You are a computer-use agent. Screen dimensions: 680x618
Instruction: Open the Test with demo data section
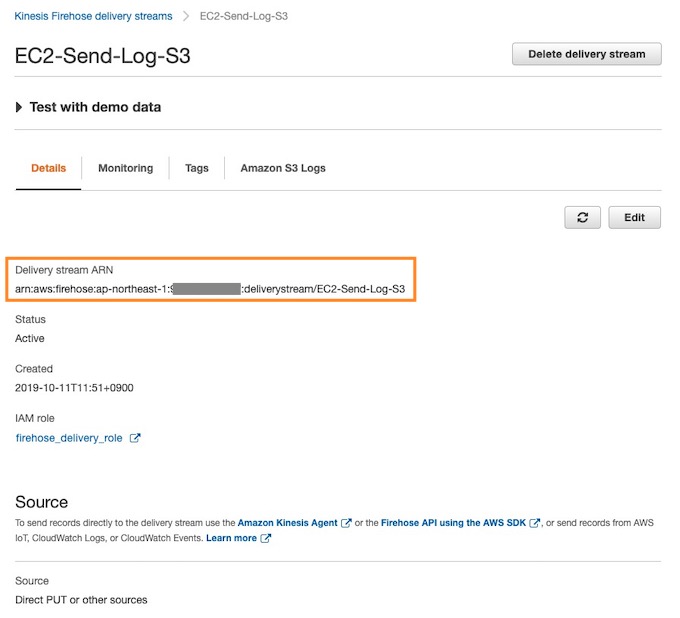point(95,107)
